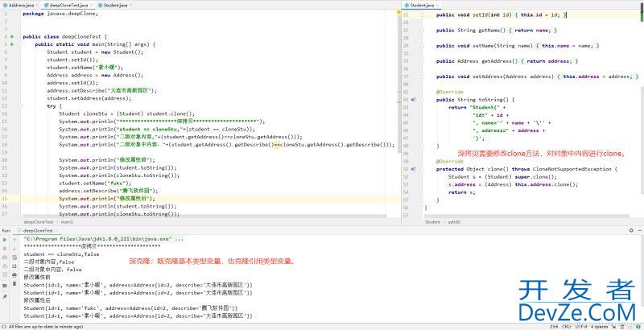Click horizontal scrollbar of left editor
The height and width of the screenshot is (330, 644).
(204, 217)
